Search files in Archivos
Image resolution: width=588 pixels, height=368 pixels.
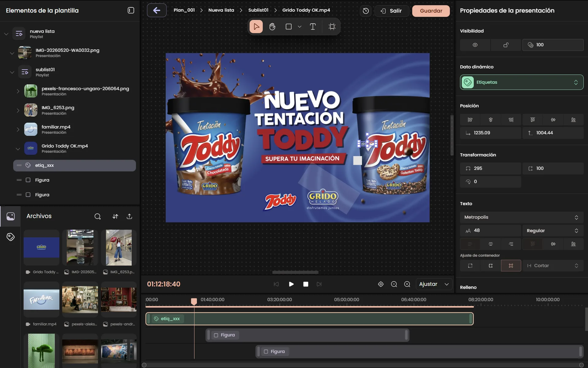pos(98,217)
